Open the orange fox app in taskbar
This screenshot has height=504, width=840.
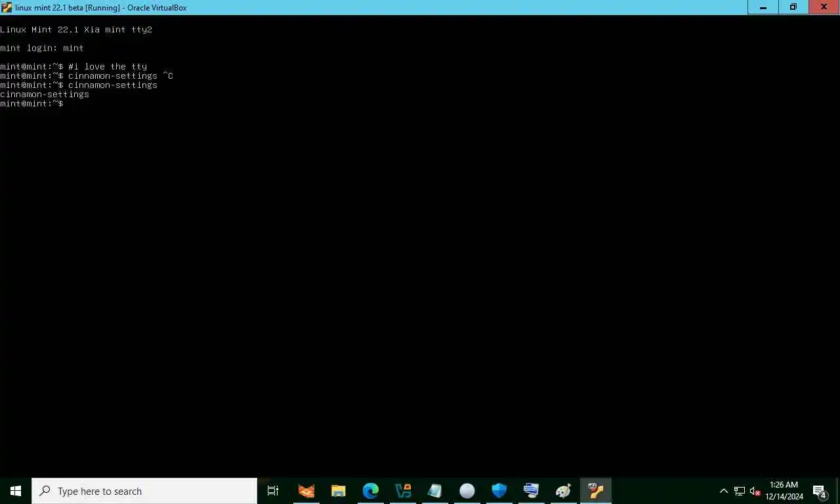point(306,491)
